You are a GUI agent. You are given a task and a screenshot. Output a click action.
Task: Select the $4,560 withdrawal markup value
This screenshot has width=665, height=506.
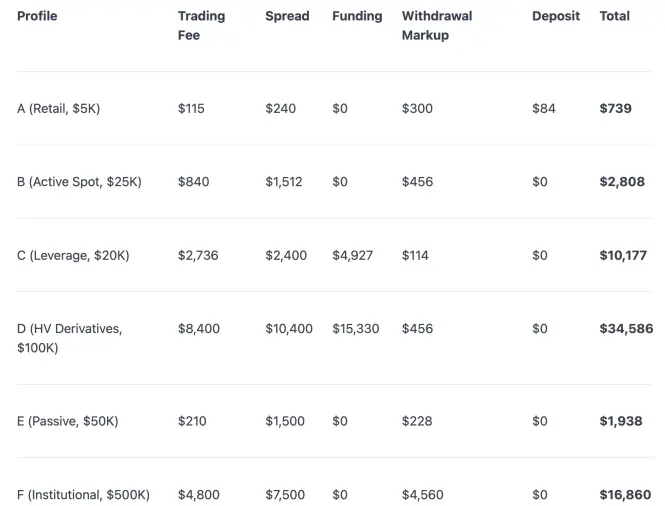pos(422,495)
